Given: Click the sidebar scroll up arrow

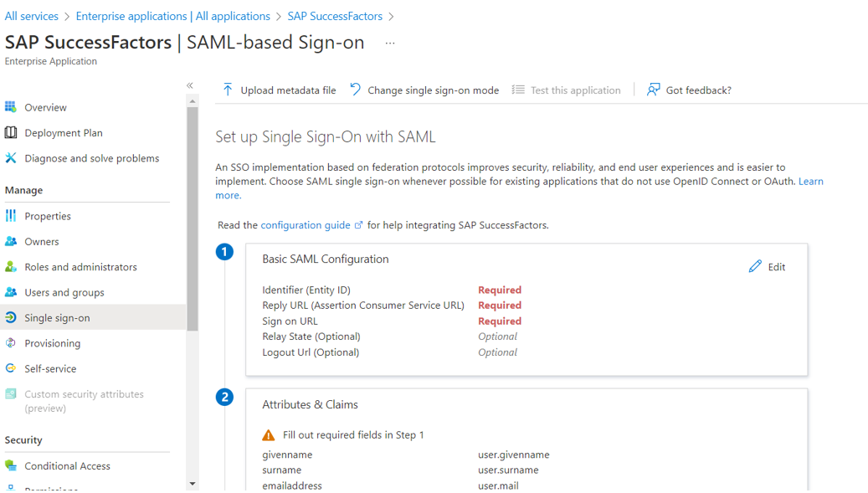Looking at the screenshot, I should coord(192,101).
